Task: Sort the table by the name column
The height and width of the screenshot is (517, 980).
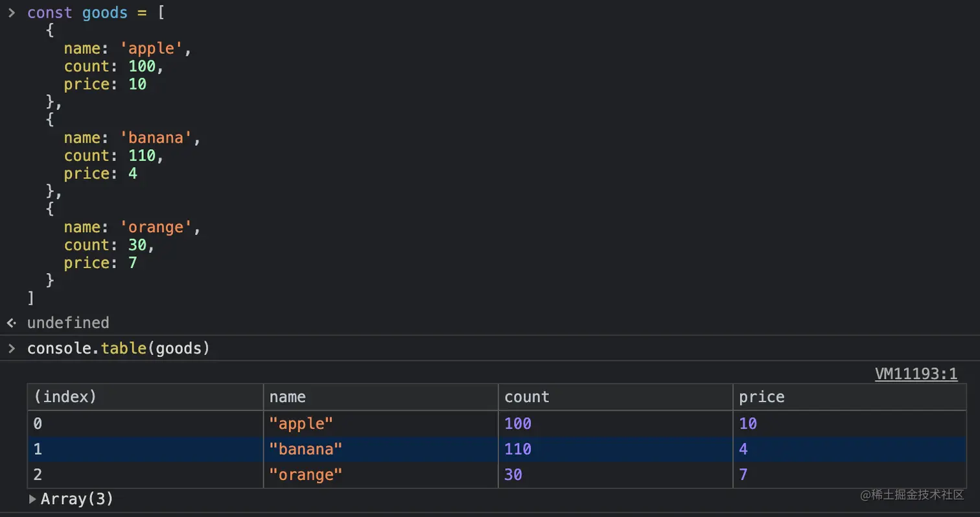Action: [x=287, y=397]
